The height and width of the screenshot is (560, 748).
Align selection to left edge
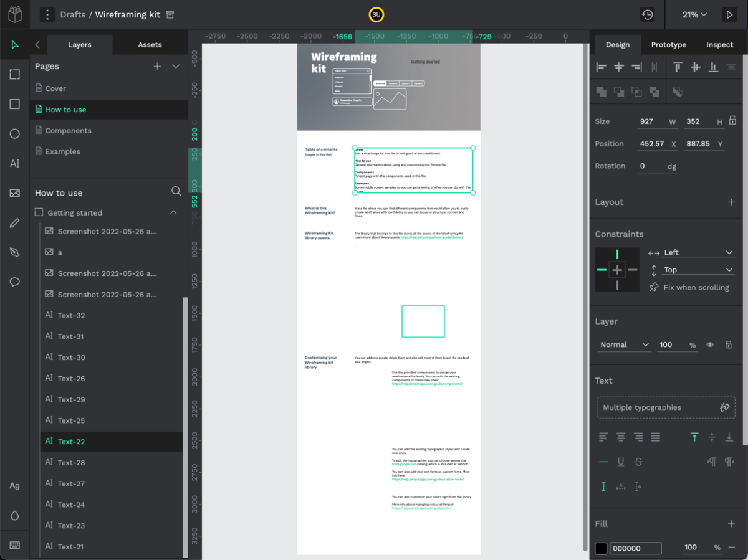coord(602,67)
